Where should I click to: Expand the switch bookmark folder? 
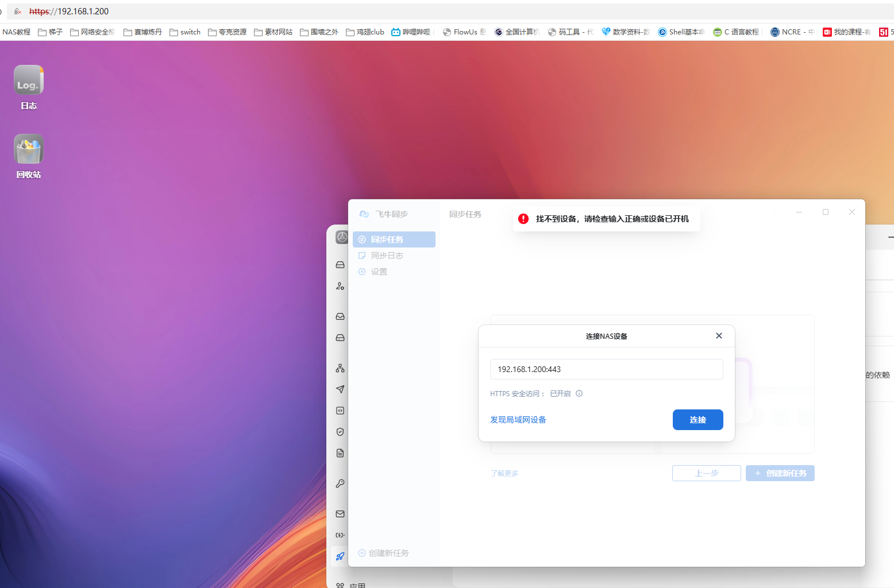pos(185,32)
